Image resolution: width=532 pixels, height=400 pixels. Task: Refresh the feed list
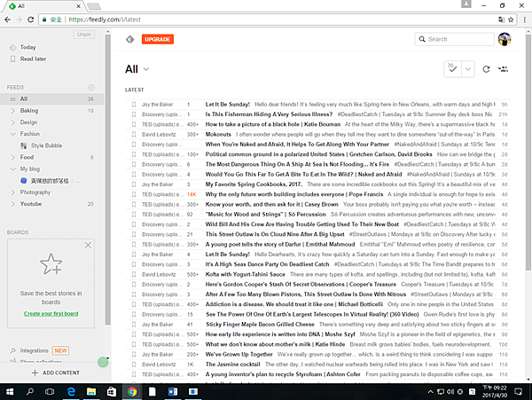point(486,69)
